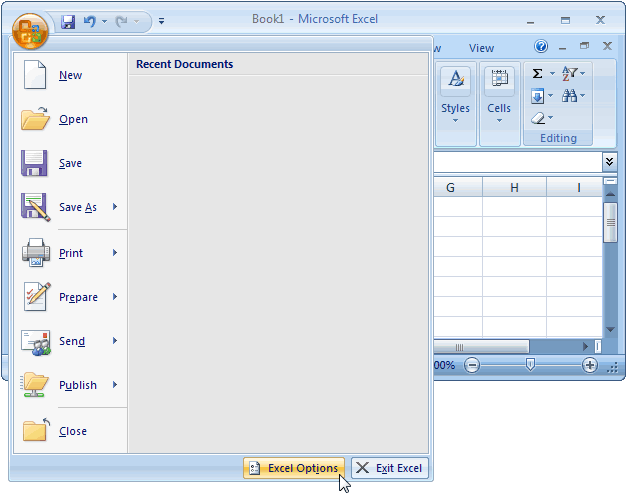Click the printer icon beside Print
The image size is (628, 496).
[x=36, y=253]
